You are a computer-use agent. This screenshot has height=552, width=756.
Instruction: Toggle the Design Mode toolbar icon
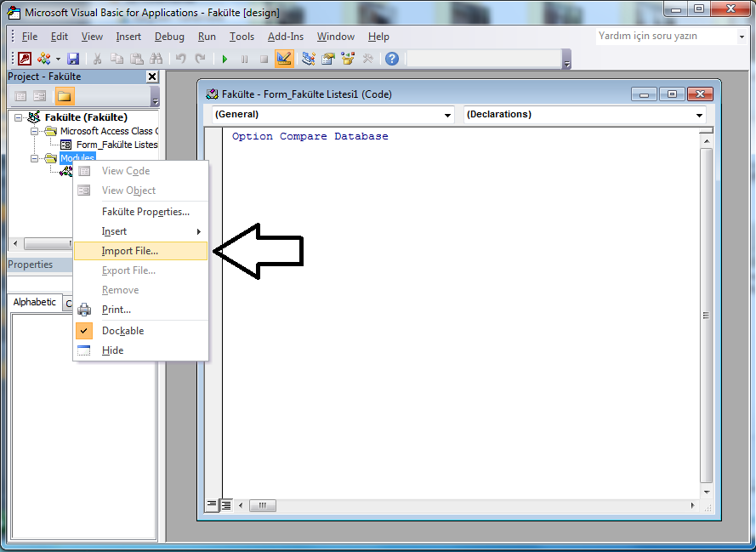285,59
